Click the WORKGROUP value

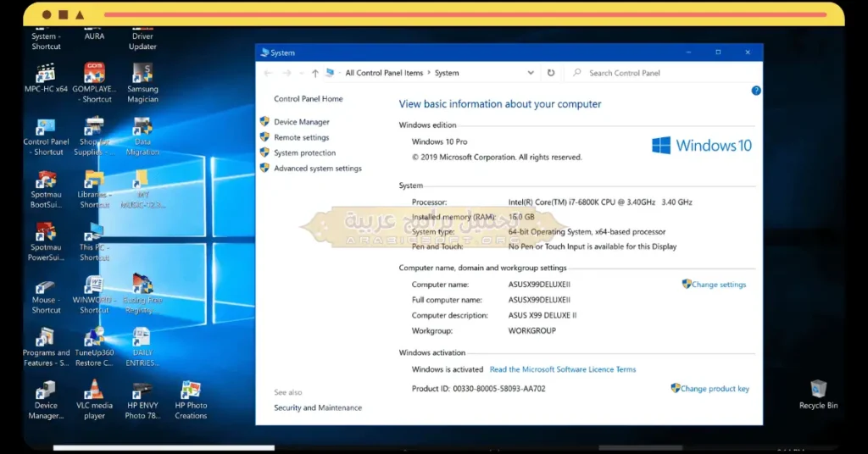pos(532,330)
